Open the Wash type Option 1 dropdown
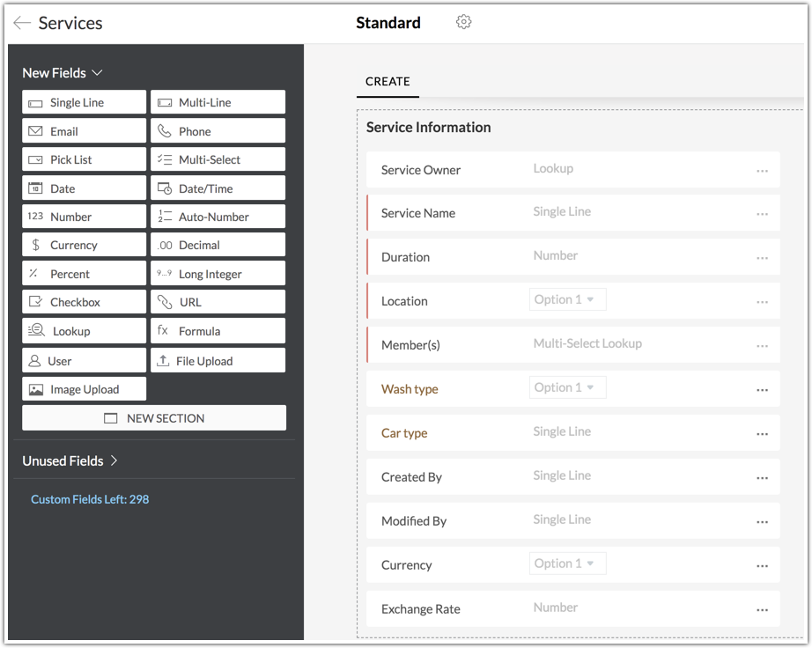 tap(567, 388)
